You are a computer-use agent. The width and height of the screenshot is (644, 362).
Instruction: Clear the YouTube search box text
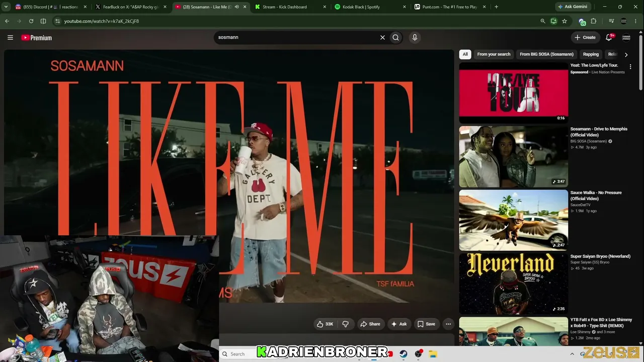click(x=382, y=37)
